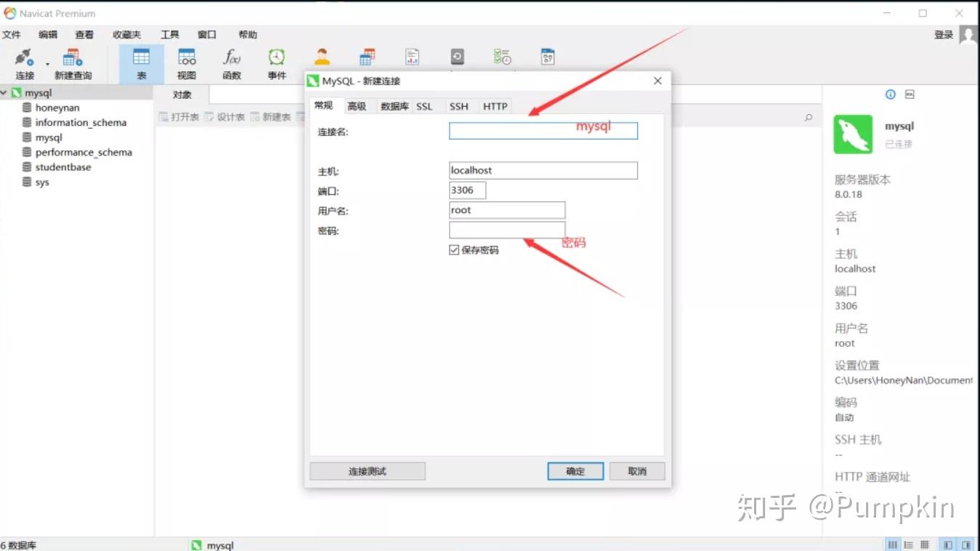Open the Connection (连接) toolbar button
Viewport: 980px width, 551px height.
[x=25, y=63]
